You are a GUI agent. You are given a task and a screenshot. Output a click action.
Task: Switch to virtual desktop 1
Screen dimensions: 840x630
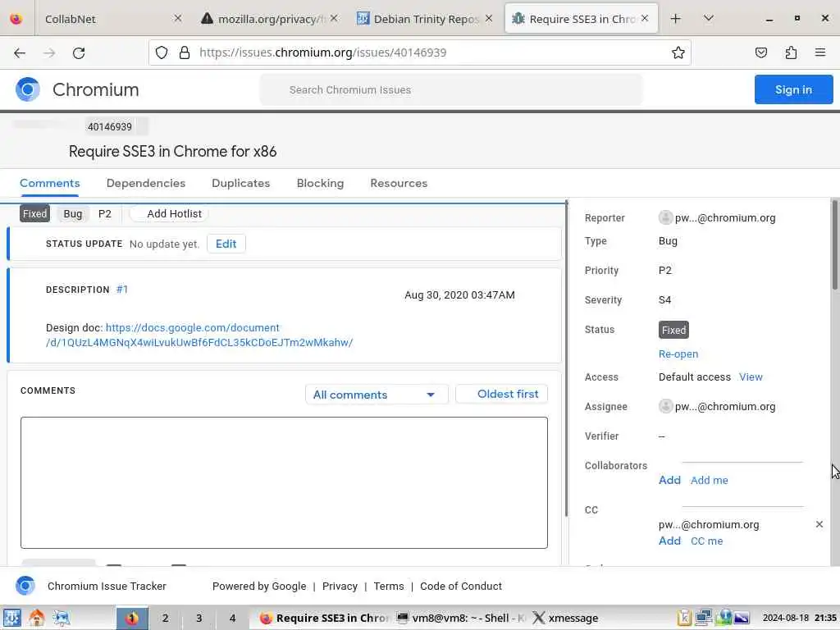[132, 618]
